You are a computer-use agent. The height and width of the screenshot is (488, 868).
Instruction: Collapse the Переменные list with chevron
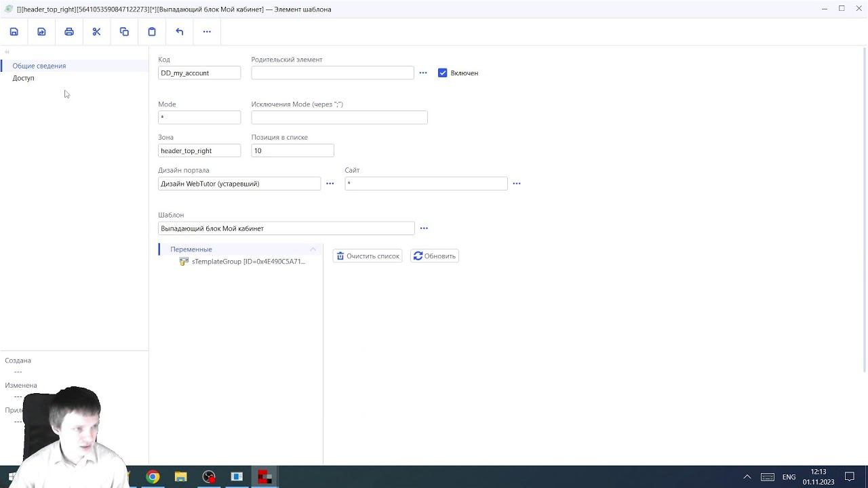[x=313, y=249]
